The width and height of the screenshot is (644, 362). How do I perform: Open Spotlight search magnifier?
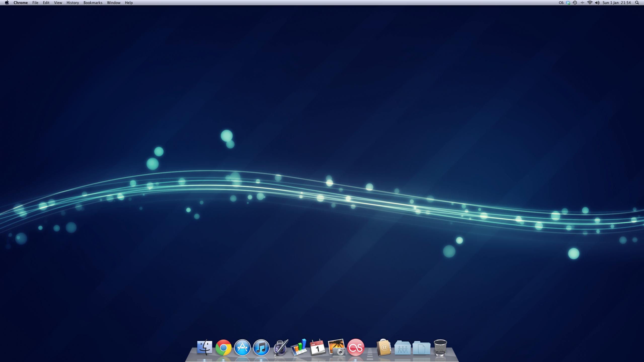[637, 3]
